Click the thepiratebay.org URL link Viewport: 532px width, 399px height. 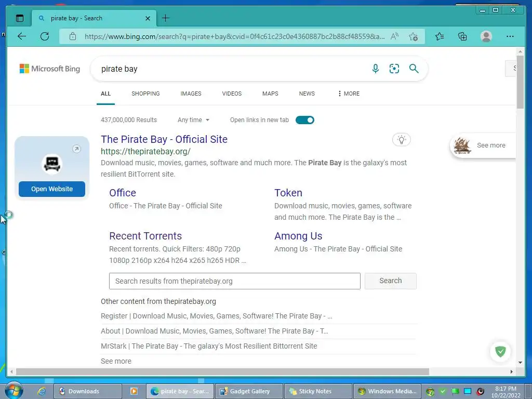[145, 151]
